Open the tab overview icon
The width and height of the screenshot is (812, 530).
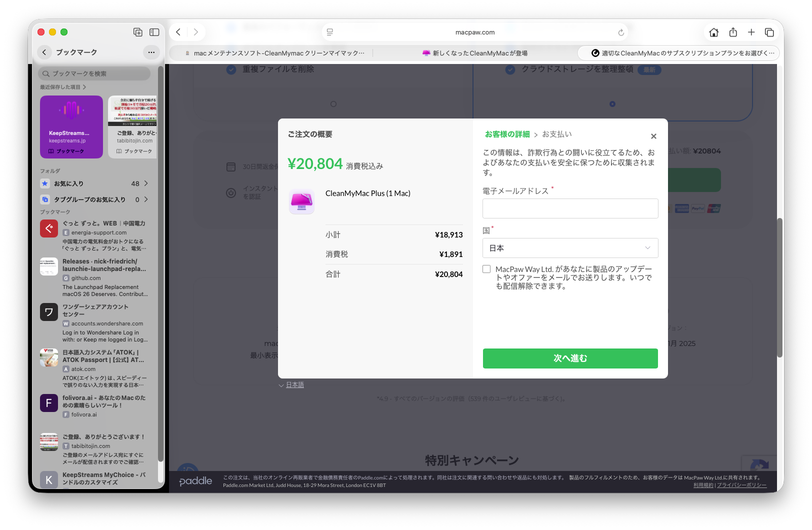click(769, 32)
